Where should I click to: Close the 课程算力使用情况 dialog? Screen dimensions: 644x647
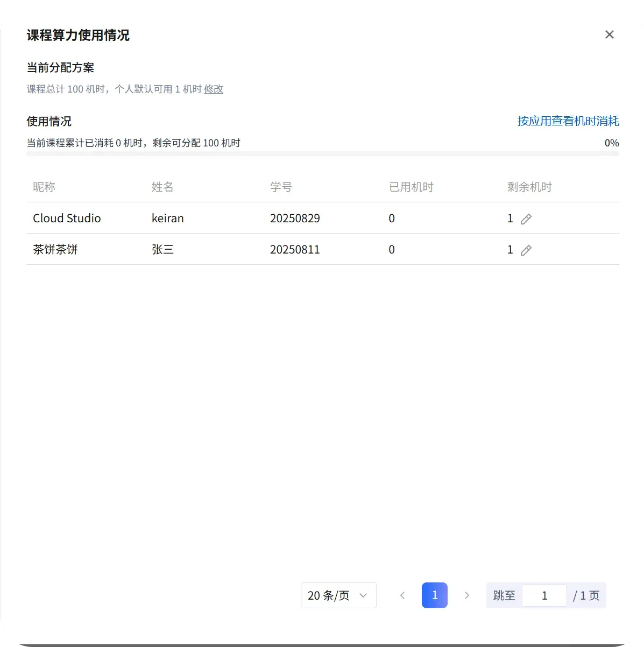(609, 34)
